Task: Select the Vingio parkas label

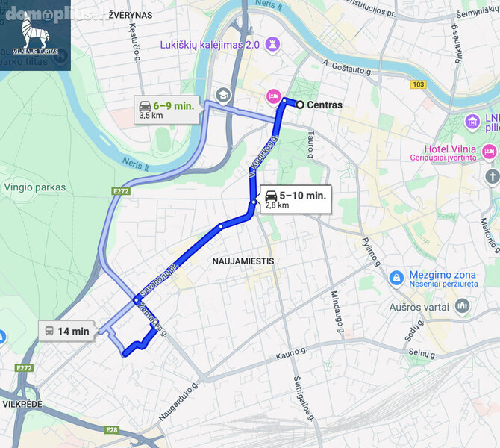Action: coord(35,187)
